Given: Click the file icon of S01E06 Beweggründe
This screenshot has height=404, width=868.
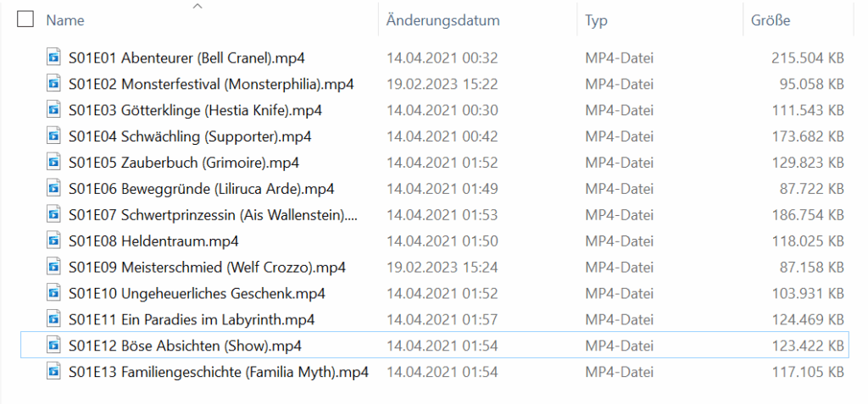Looking at the screenshot, I should coord(53,189).
